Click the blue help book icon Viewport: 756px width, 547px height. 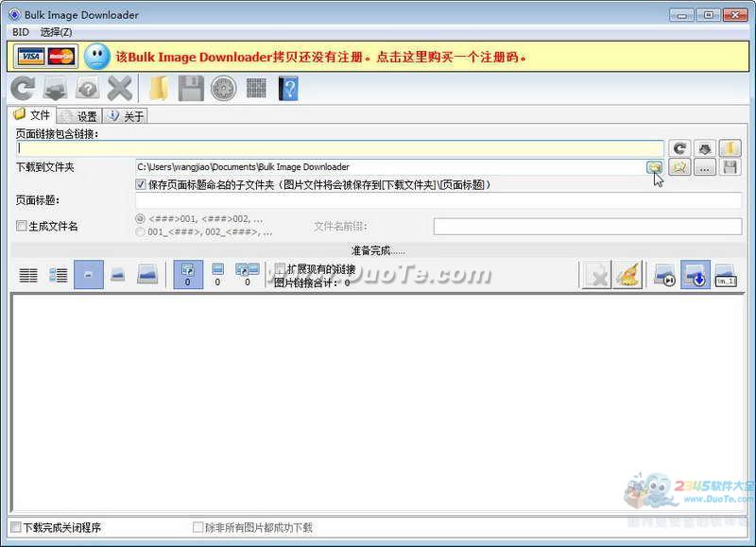pyautogui.click(x=288, y=88)
